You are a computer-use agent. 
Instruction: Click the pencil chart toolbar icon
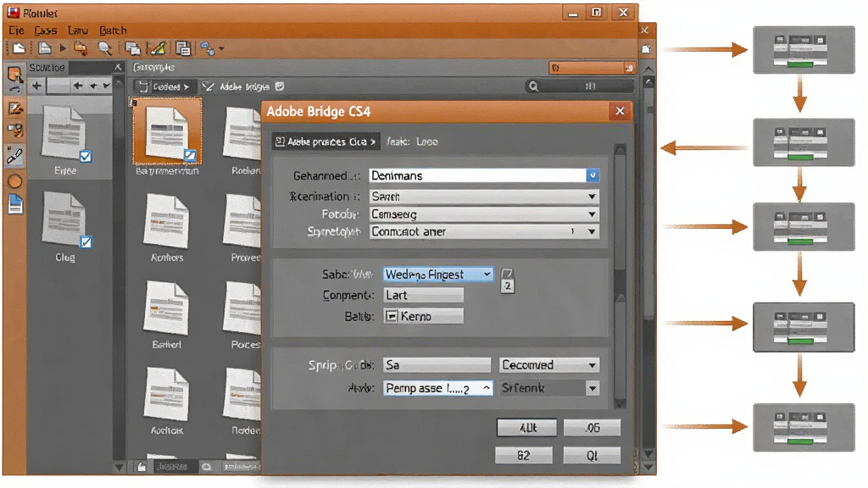tap(157, 48)
